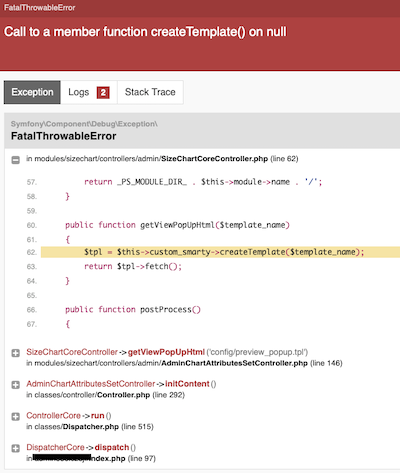Click the dispatch method name
The image size is (400, 473).
112,447
